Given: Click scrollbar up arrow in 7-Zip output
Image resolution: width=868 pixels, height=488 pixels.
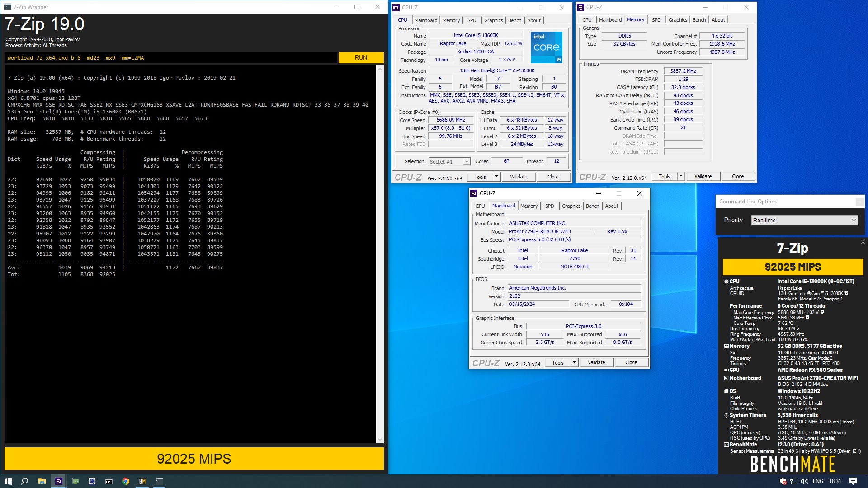Looking at the screenshot, I should [380, 68].
